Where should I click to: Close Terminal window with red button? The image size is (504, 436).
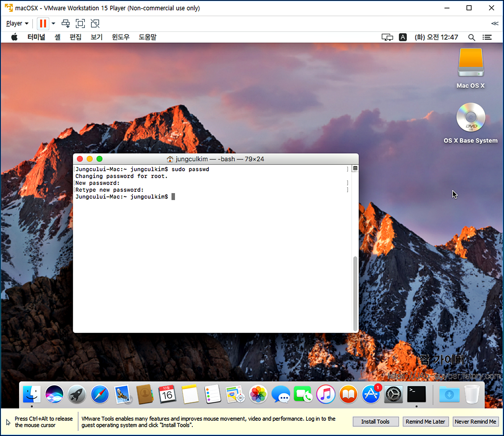80,159
